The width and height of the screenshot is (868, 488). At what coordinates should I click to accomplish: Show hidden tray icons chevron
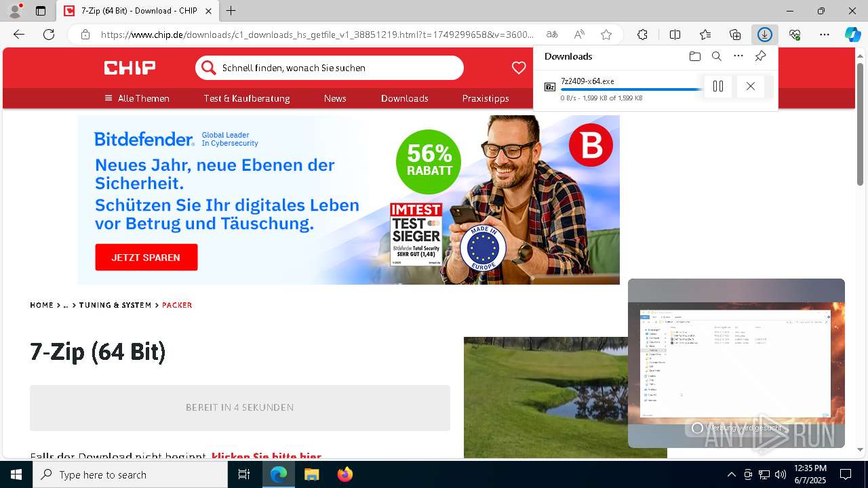731,474
